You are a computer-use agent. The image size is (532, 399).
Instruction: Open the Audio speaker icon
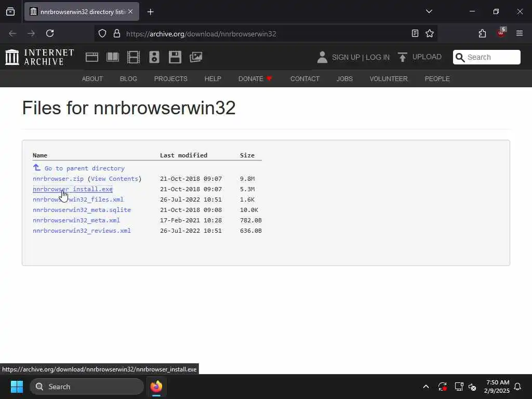[x=154, y=57]
